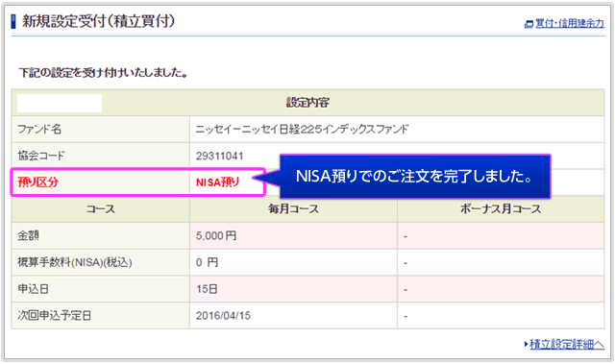Go to 積立設定詳細へ link

567,345
